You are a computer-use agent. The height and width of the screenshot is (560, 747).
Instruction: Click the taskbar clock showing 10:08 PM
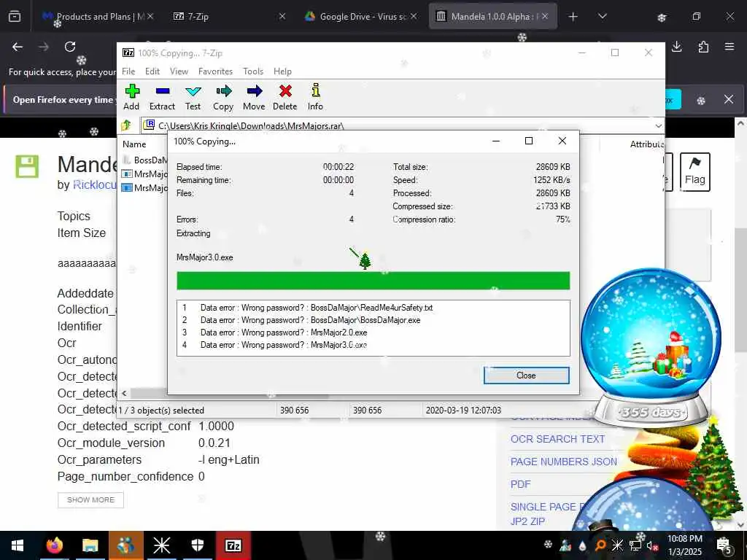[684, 545]
